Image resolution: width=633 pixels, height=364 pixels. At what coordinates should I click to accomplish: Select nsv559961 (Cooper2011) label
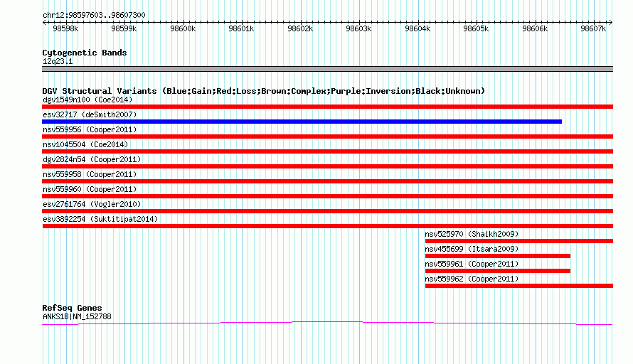(472, 264)
